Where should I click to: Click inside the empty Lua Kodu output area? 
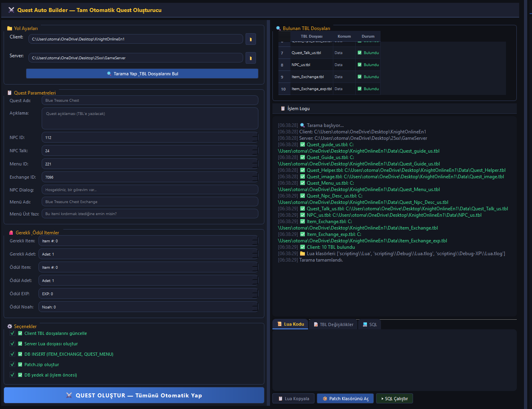395,360
